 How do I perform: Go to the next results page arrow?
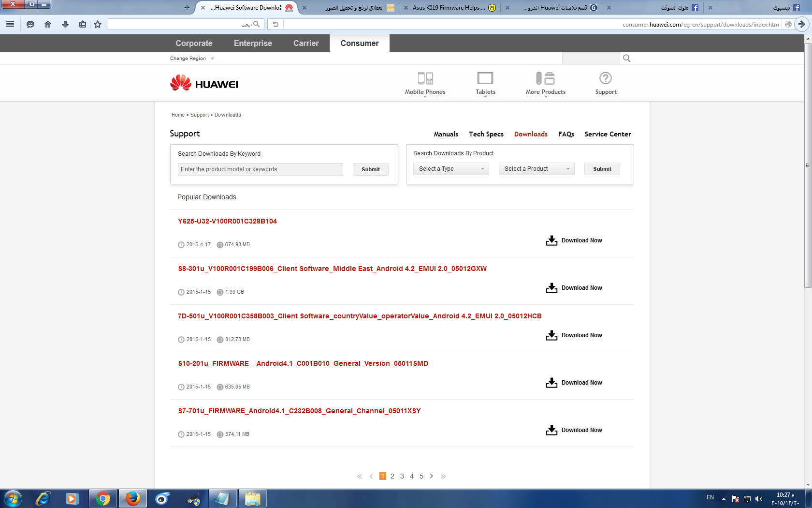tap(432, 476)
